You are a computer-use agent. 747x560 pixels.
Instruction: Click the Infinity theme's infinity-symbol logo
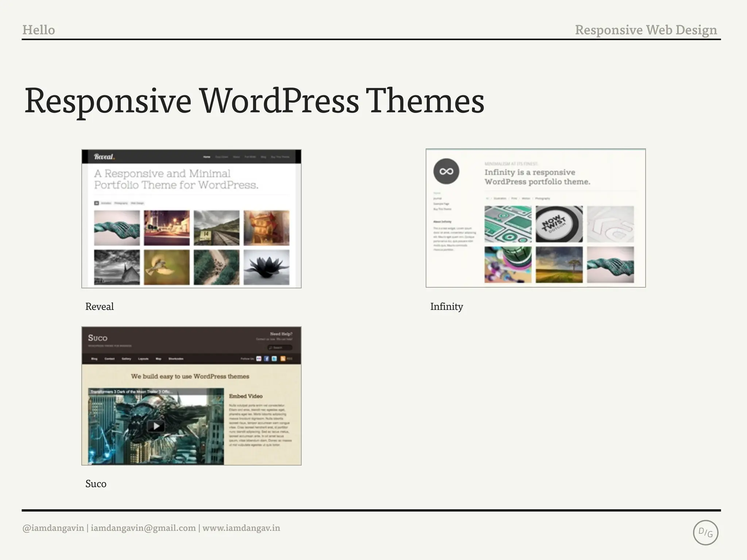pos(446,171)
